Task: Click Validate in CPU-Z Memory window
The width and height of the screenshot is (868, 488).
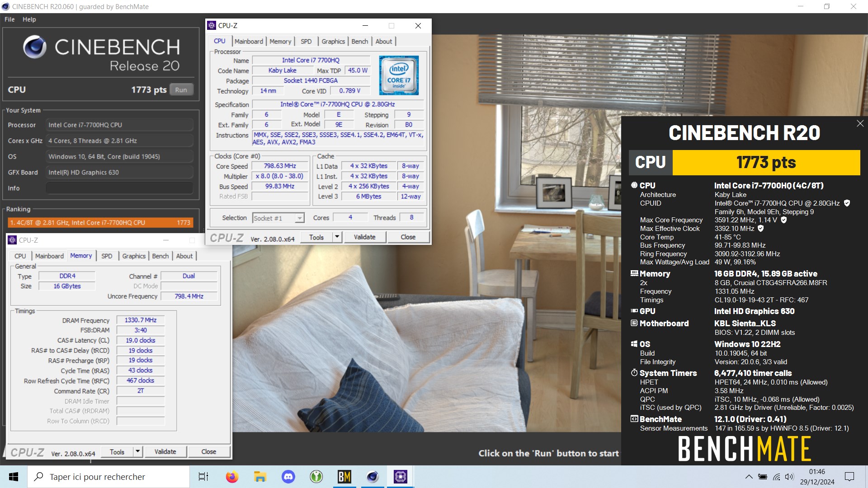Action: tap(165, 451)
